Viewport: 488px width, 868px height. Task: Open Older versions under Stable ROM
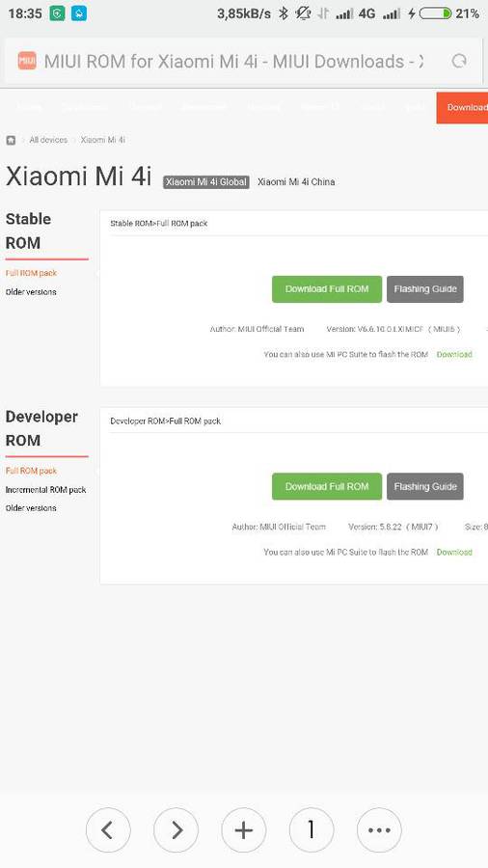coord(31,291)
